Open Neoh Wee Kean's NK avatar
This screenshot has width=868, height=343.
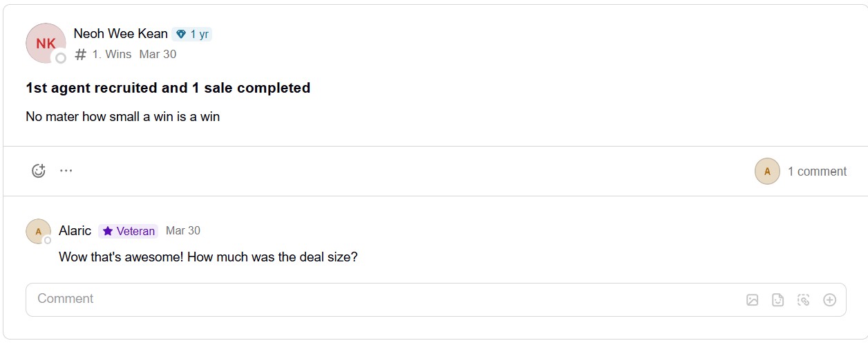(46, 43)
